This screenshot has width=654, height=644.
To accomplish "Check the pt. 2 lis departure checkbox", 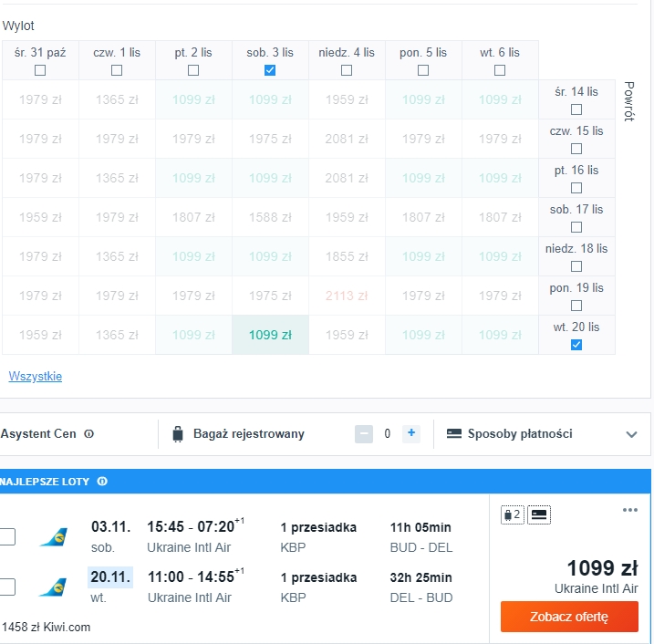I will (193, 70).
